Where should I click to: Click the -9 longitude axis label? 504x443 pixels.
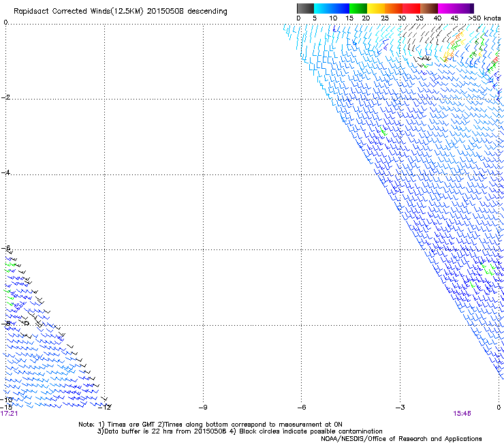tap(203, 408)
